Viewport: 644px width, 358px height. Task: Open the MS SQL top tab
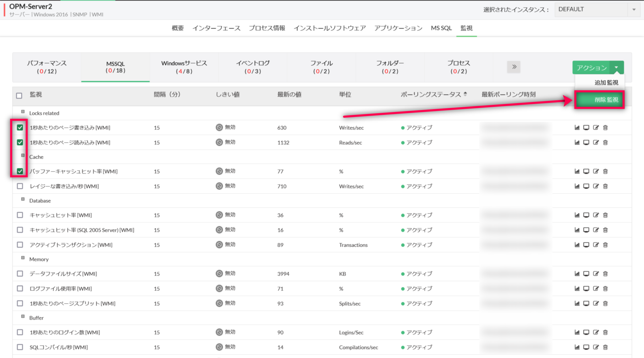coord(441,28)
